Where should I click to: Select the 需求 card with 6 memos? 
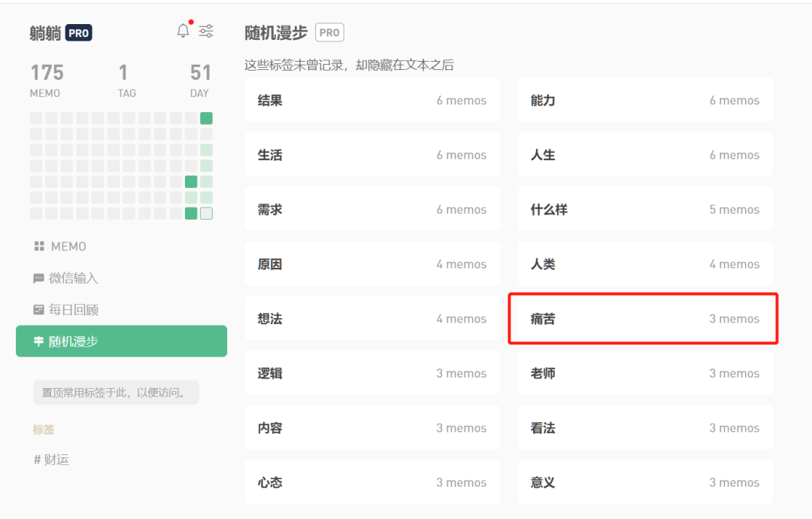[x=372, y=209]
